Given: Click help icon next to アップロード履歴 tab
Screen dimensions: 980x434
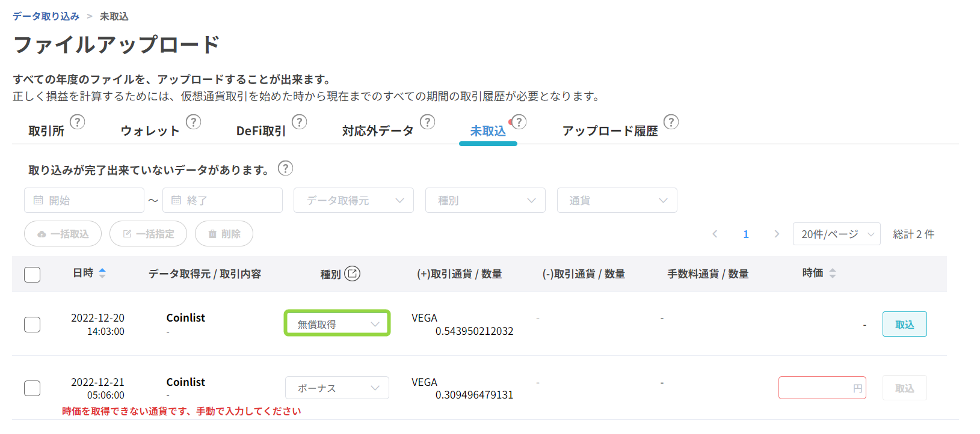Looking at the screenshot, I should pyautogui.click(x=671, y=122).
